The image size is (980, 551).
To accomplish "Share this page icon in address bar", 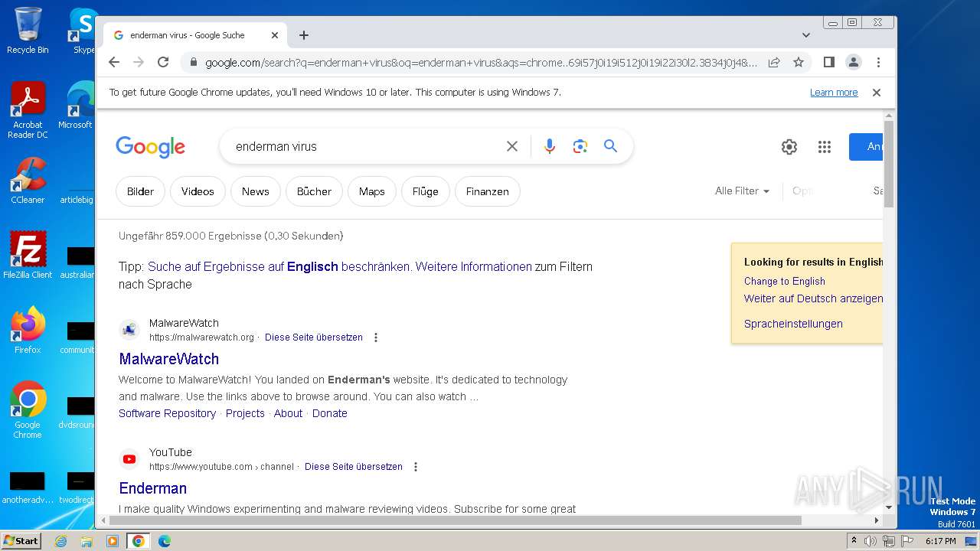I will pos(774,62).
